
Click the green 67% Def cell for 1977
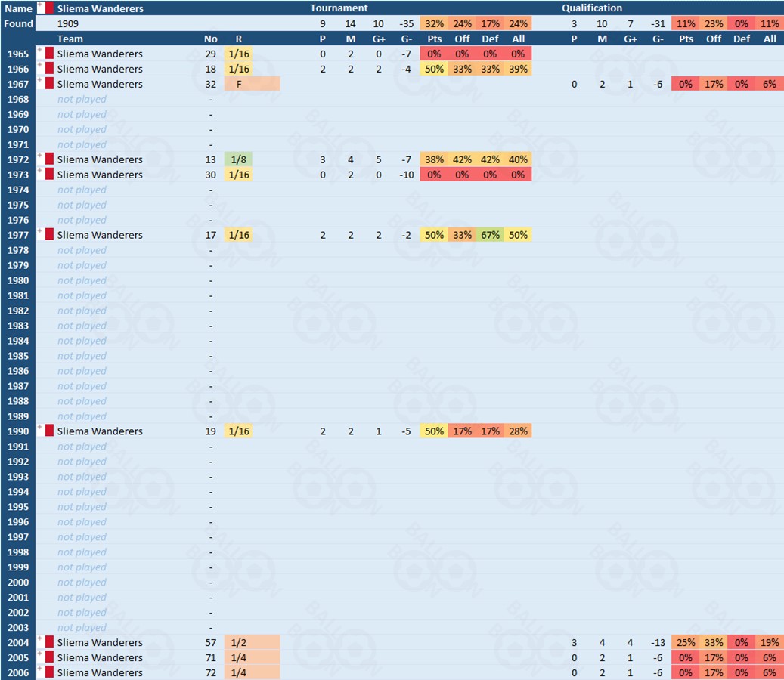490,235
